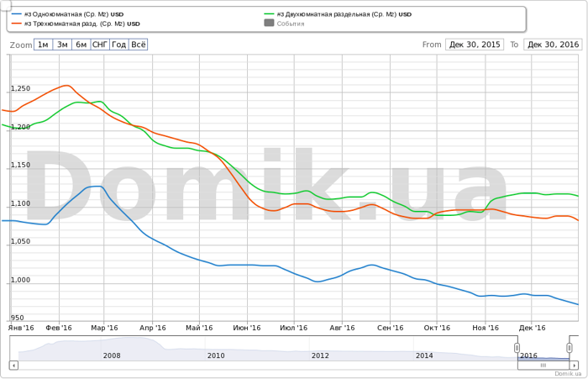Set zoom range to 1м
This screenshot has height=379, width=588.
point(43,45)
